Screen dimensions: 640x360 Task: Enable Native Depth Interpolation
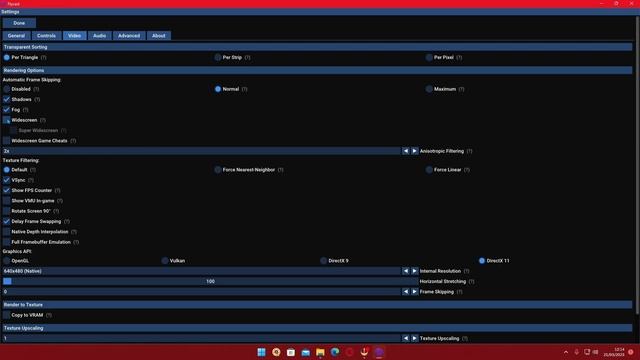(7, 232)
